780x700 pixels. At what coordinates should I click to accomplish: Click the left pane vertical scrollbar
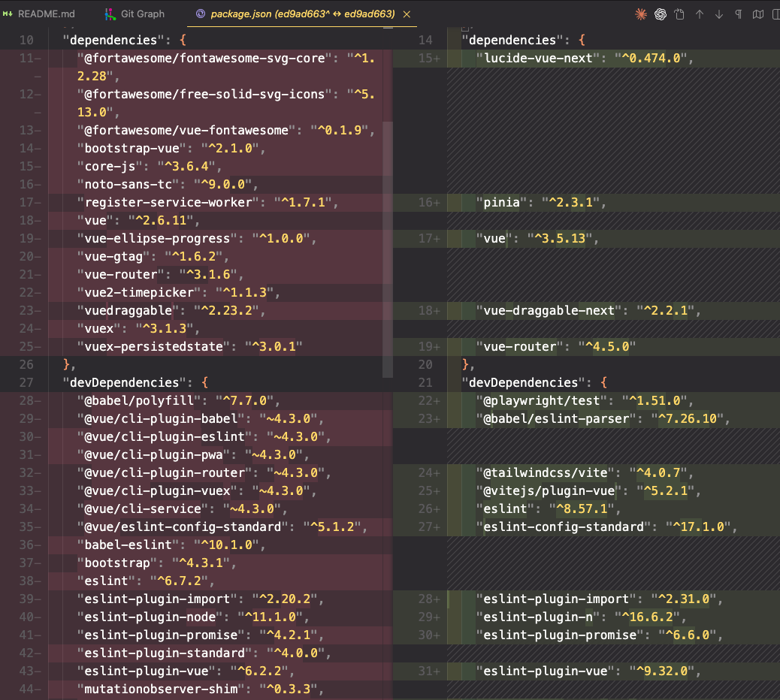(387, 248)
